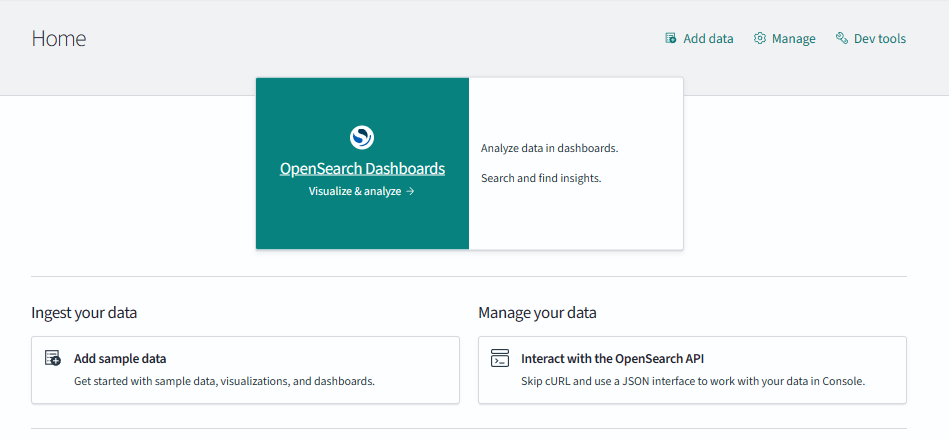949x439 pixels.
Task: Click the Add data icon in header
Action: point(670,39)
